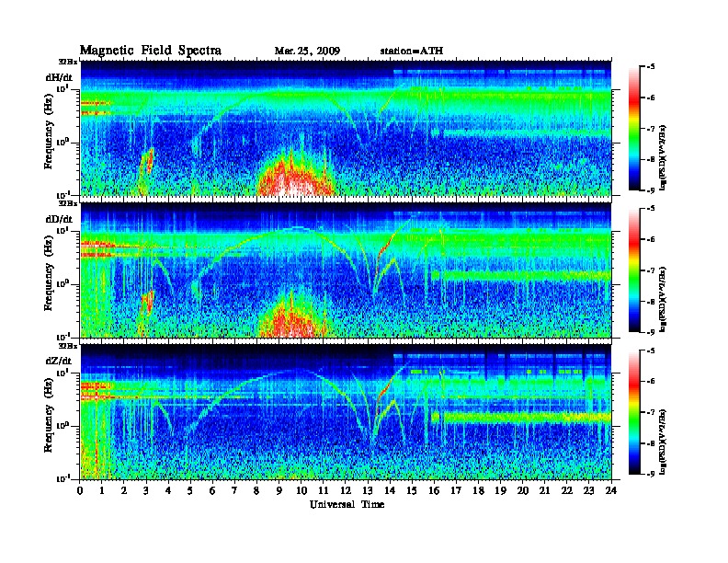Click hour tick label "15" on time axis
The height and width of the screenshot is (563, 728).
click(x=412, y=491)
